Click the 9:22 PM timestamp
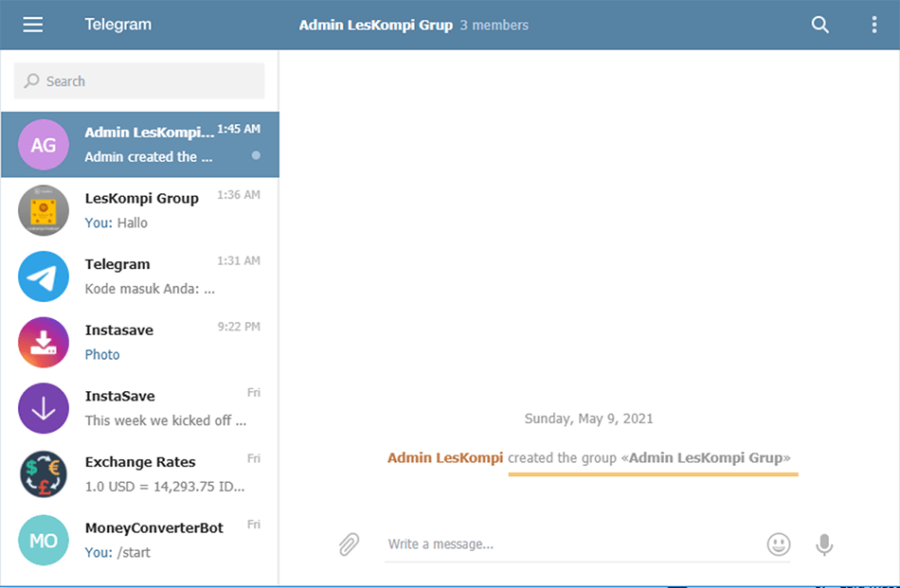900x588 pixels. [x=239, y=327]
